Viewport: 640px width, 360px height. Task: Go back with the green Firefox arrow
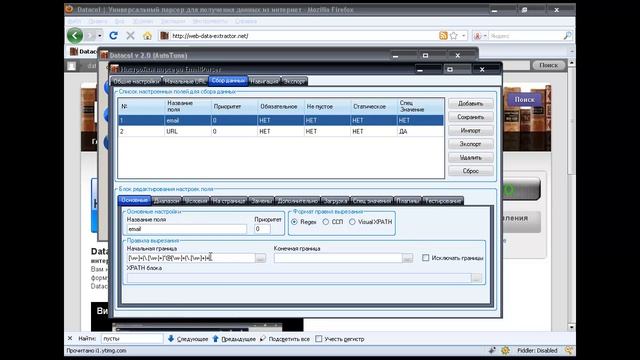pyautogui.click(x=75, y=36)
